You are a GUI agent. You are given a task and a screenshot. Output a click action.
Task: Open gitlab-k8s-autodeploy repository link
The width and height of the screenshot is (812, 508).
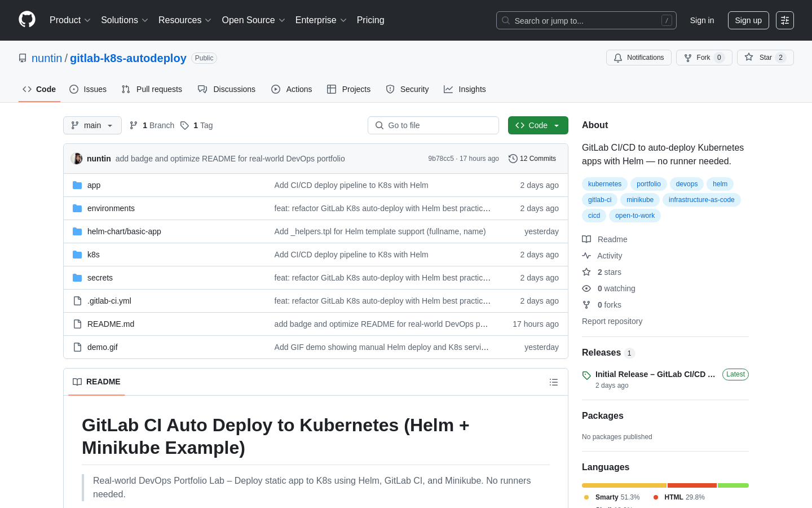point(128,58)
